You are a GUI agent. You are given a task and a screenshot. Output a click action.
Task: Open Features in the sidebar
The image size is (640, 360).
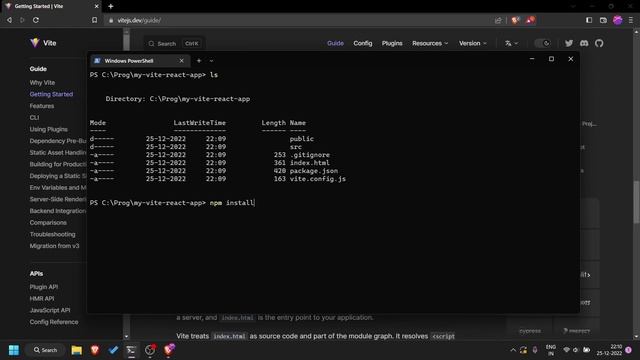[42, 106]
